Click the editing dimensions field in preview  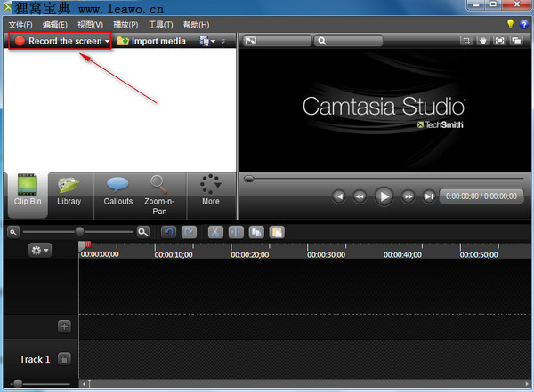(x=277, y=41)
